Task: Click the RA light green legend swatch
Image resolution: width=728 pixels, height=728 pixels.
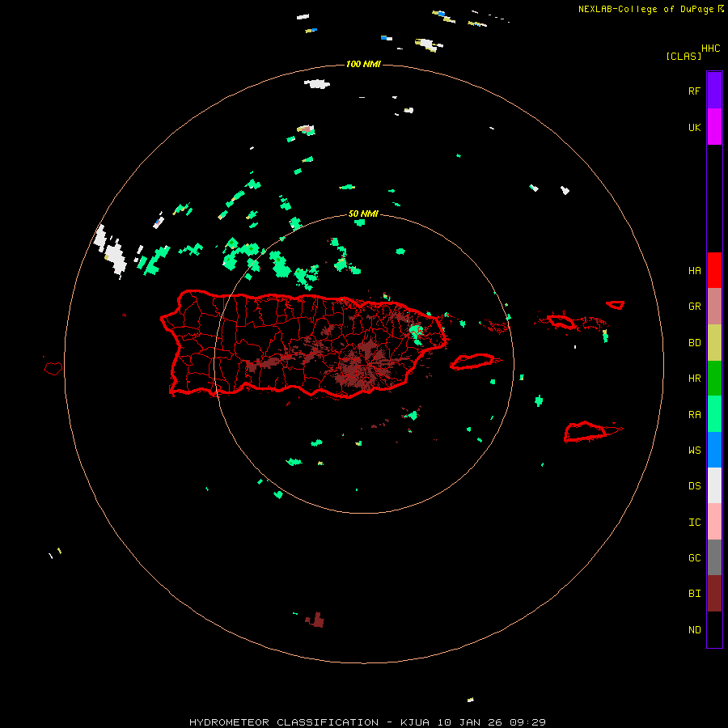Action: [714, 414]
